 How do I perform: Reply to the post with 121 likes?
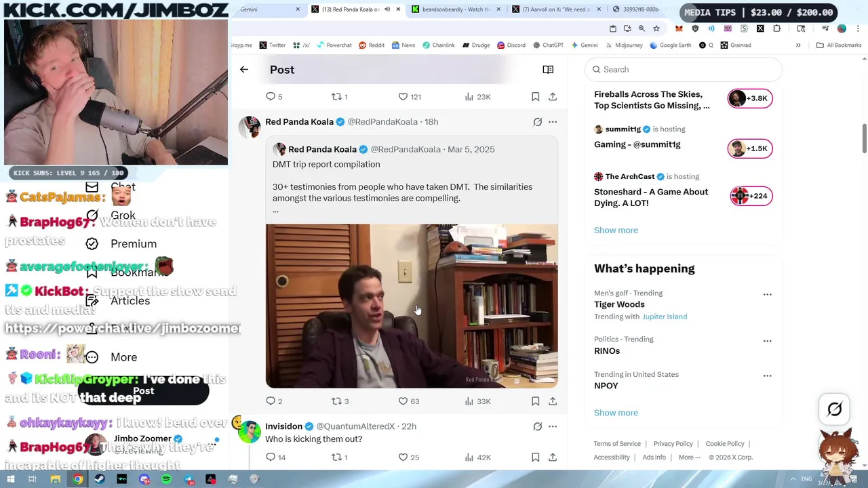point(274,97)
